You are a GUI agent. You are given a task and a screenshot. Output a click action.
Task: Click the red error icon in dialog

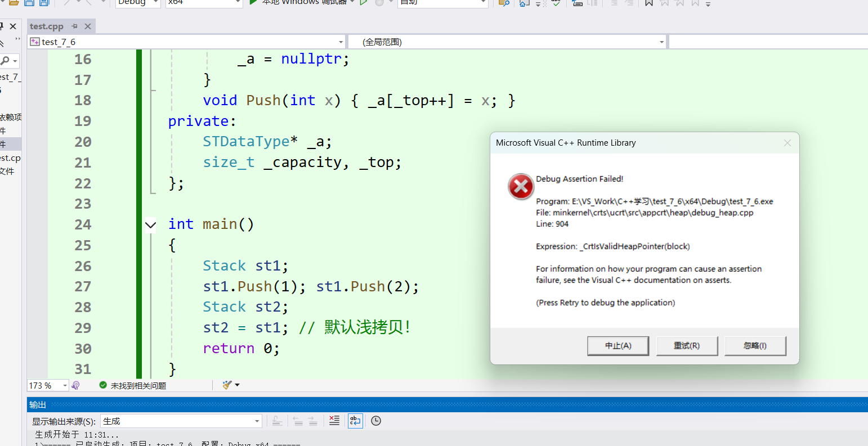(x=521, y=187)
